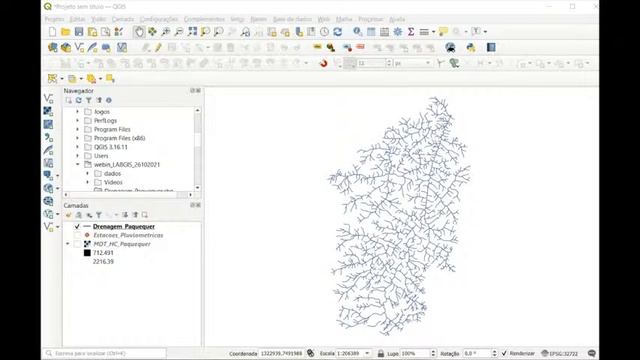Expand the PerfLogs folder
The height and width of the screenshot is (360, 640).
coord(78,121)
